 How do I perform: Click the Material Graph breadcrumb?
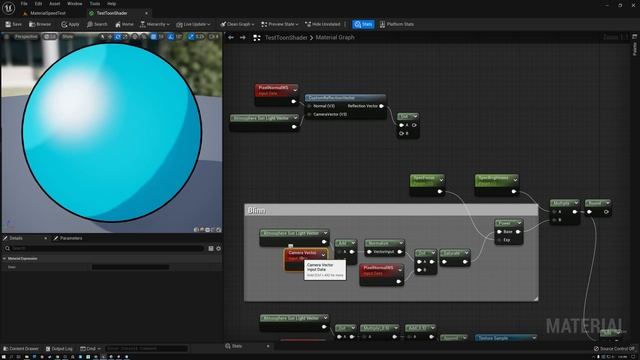[x=335, y=38]
